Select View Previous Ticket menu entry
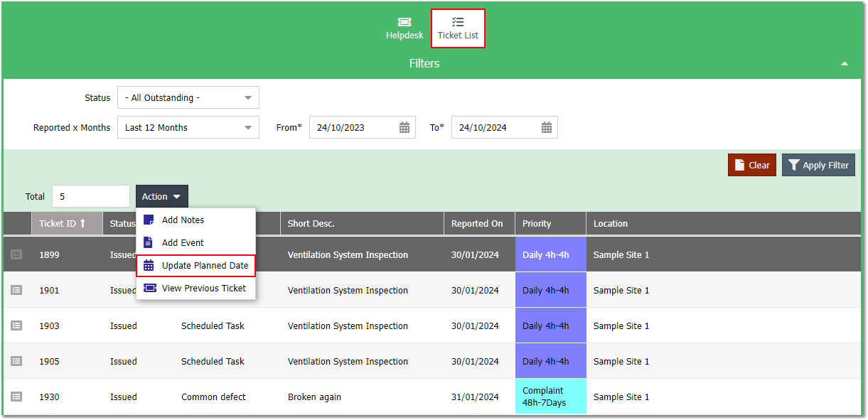 195,289
